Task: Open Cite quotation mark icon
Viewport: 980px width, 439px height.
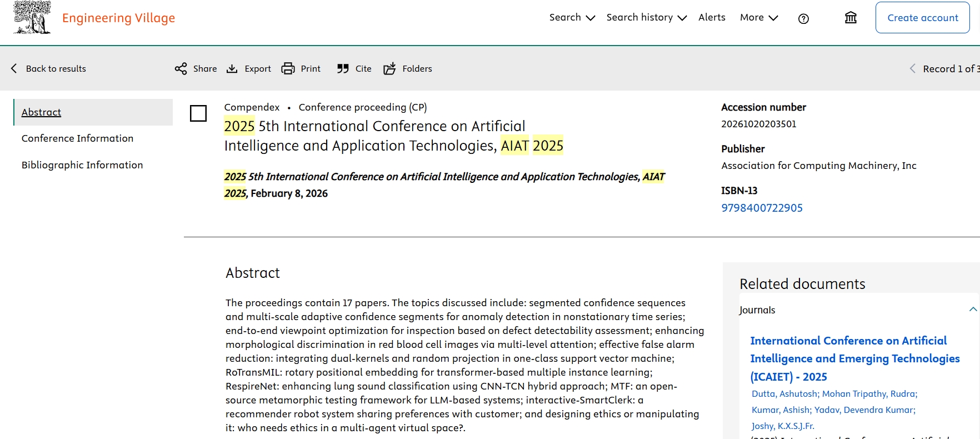Action: (343, 69)
